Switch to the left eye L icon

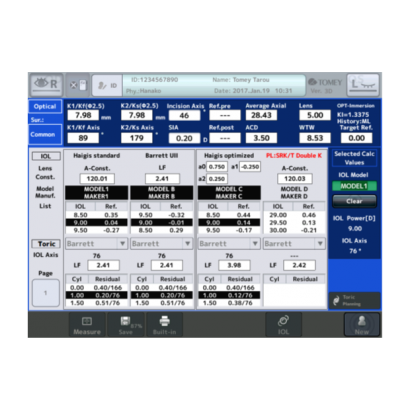[363, 84]
